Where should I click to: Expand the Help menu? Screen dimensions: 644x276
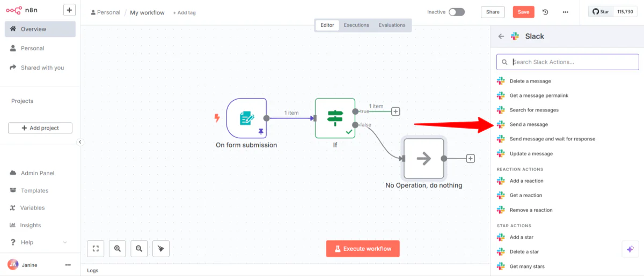(x=40, y=242)
